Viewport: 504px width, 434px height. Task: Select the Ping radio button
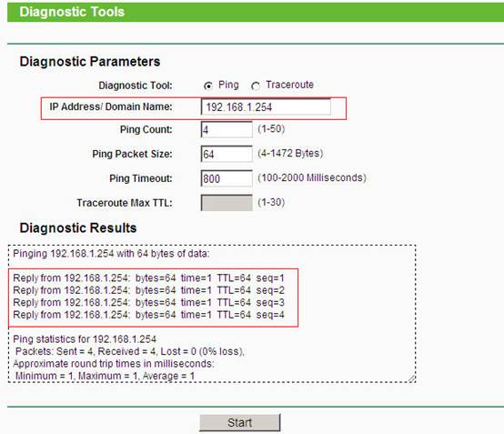pyautogui.click(x=208, y=86)
